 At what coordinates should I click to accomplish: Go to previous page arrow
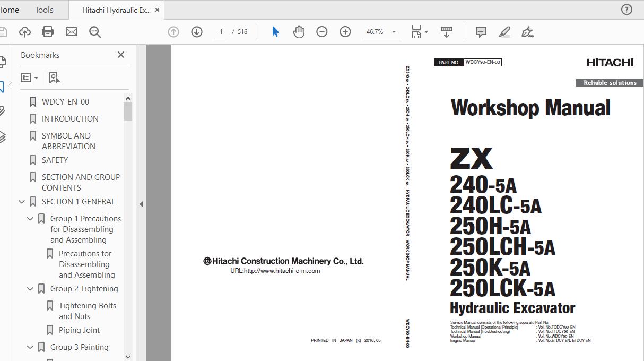tap(173, 32)
